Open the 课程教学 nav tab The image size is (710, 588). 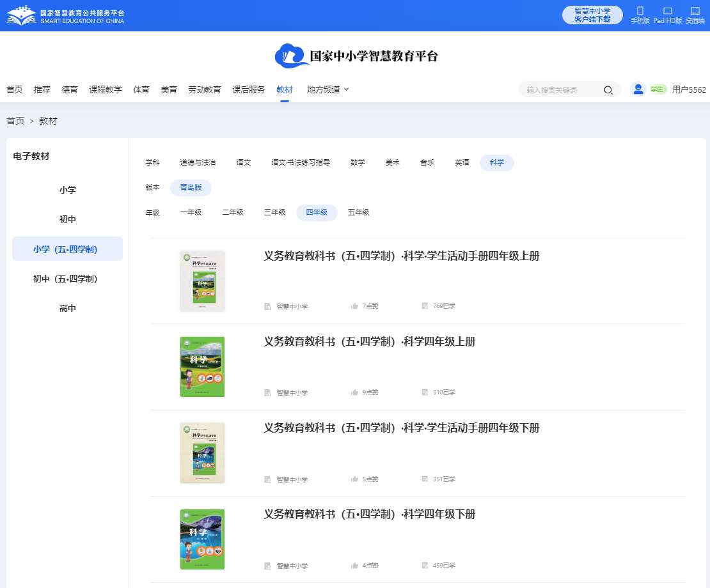106,89
